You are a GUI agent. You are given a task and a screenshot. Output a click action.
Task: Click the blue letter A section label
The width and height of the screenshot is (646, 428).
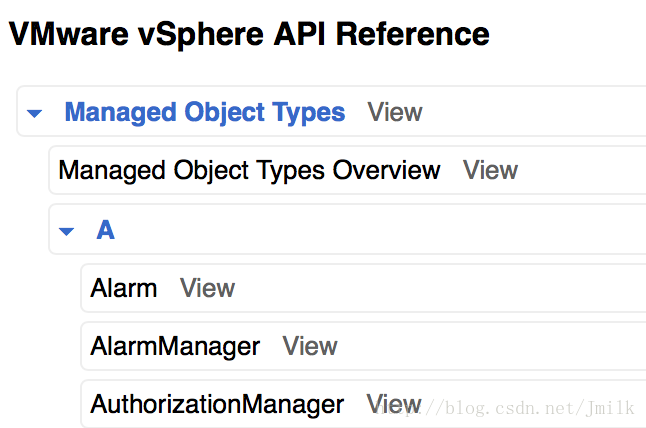[105, 230]
